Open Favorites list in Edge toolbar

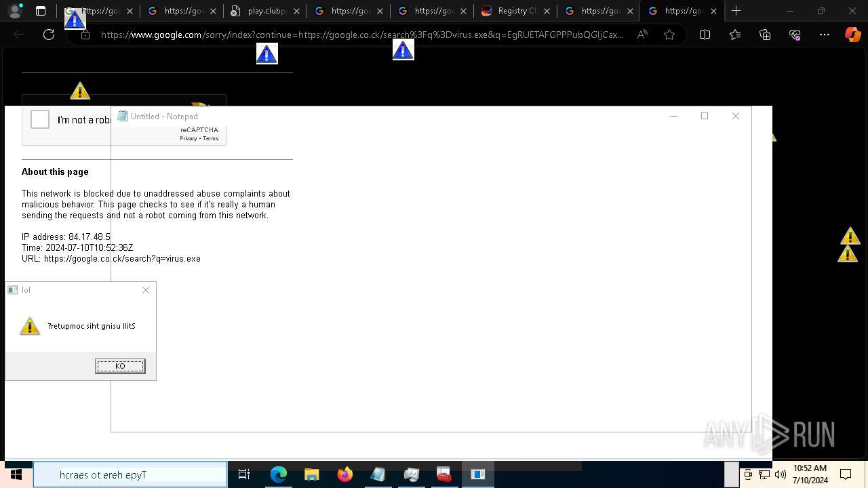pyautogui.click(x=735, y=35)
